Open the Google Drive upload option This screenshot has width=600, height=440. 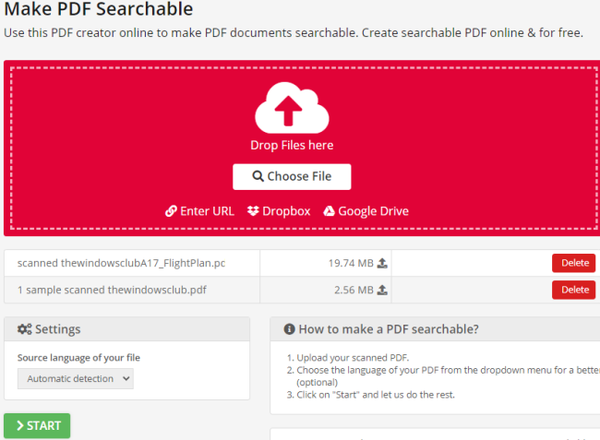tap(366, 211)
